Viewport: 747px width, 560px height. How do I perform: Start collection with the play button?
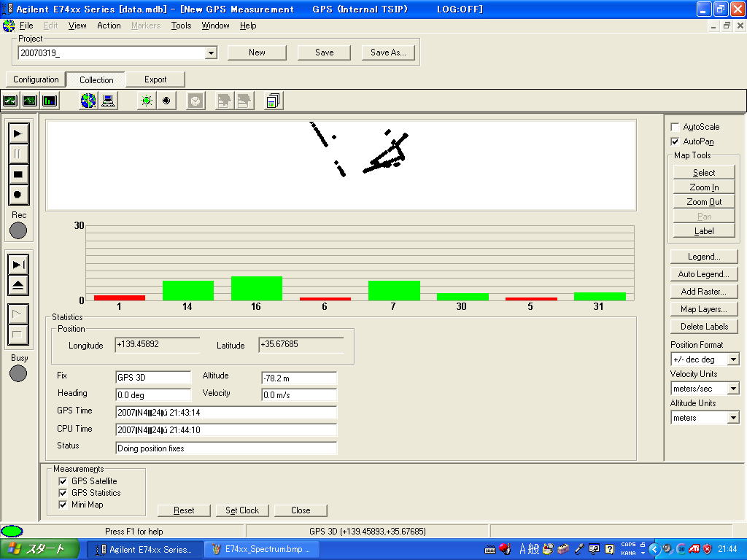[x=18, y=133]
